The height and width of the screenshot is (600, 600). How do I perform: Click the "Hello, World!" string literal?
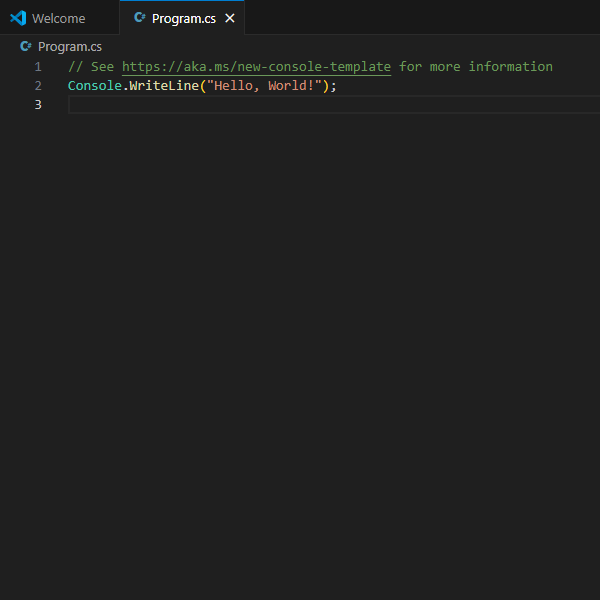[x=263, y=85]
